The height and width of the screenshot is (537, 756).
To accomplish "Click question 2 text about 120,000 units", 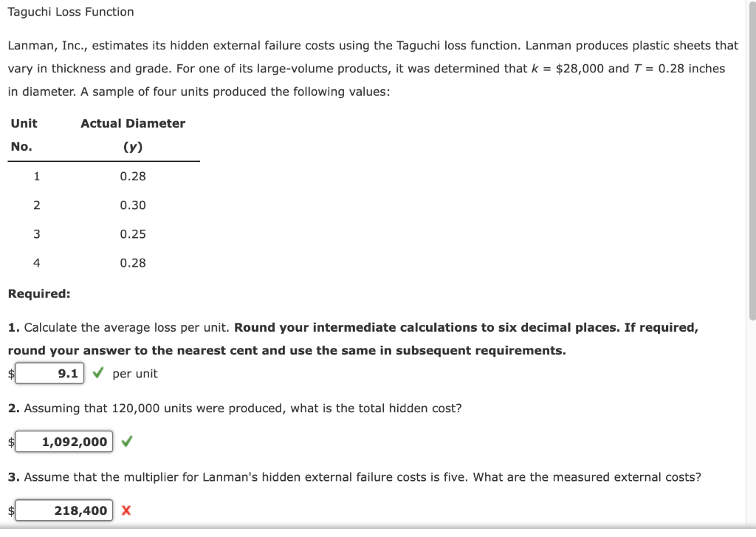I will pyautogui.click(x=235, y=408).
